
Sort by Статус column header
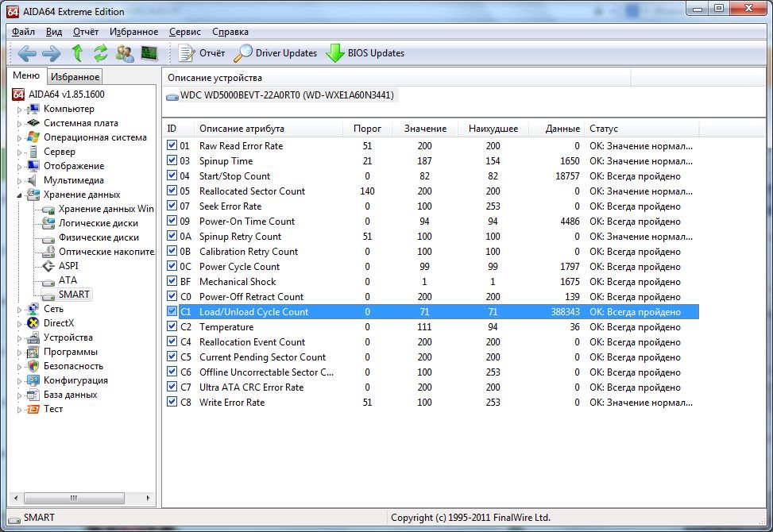pyautogui.click(x=641, y=129)
